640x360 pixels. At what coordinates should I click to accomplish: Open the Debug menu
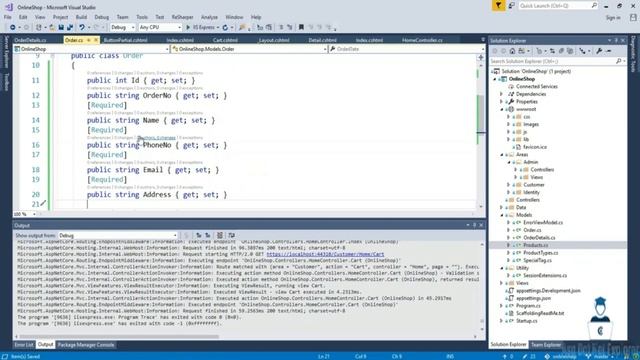(102, 17)
